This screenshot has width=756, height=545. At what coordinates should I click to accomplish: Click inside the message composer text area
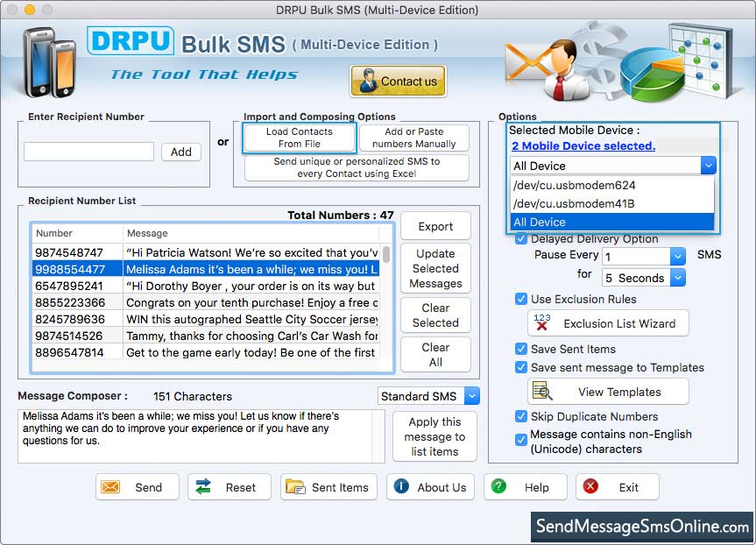coord(201,436)
